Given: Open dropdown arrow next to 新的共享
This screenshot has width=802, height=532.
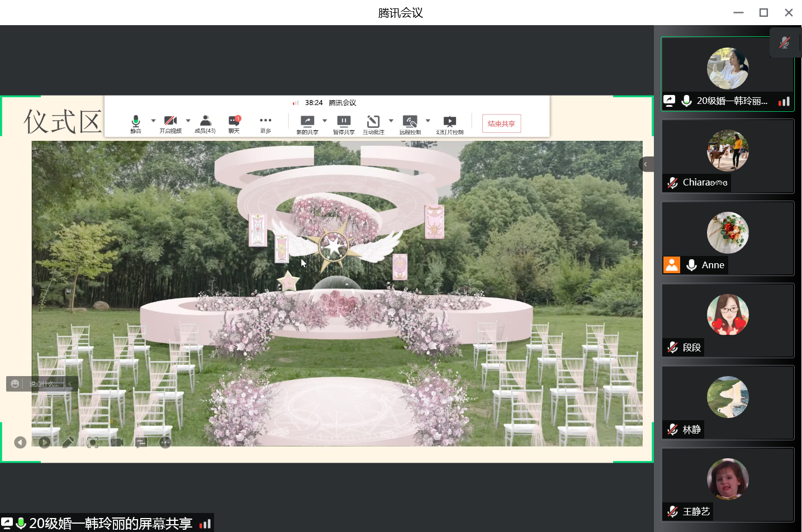Looking at the screenshot, I should 325,120.
